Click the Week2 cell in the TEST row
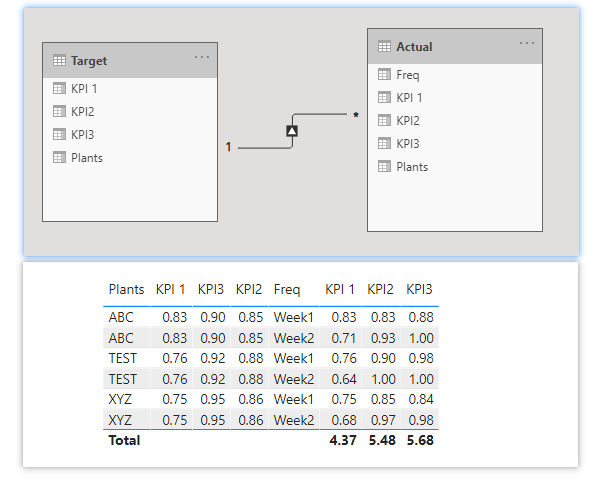The image size is (589, 484). (293, 379)
